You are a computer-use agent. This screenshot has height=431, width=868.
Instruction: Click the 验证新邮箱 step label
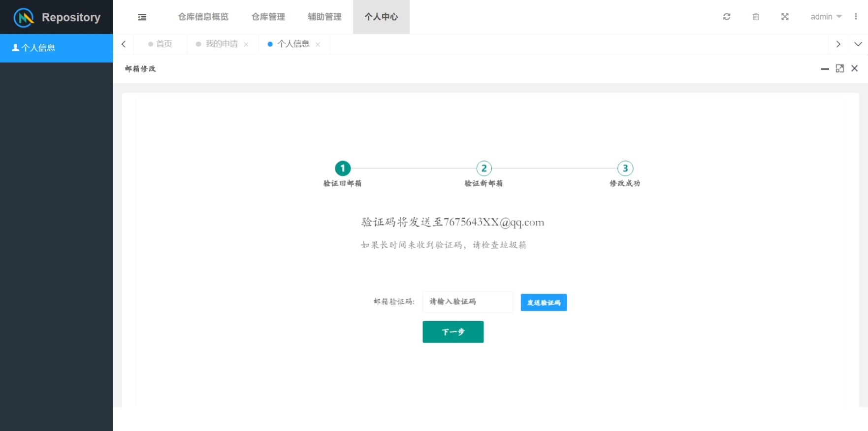coord(484,183)
